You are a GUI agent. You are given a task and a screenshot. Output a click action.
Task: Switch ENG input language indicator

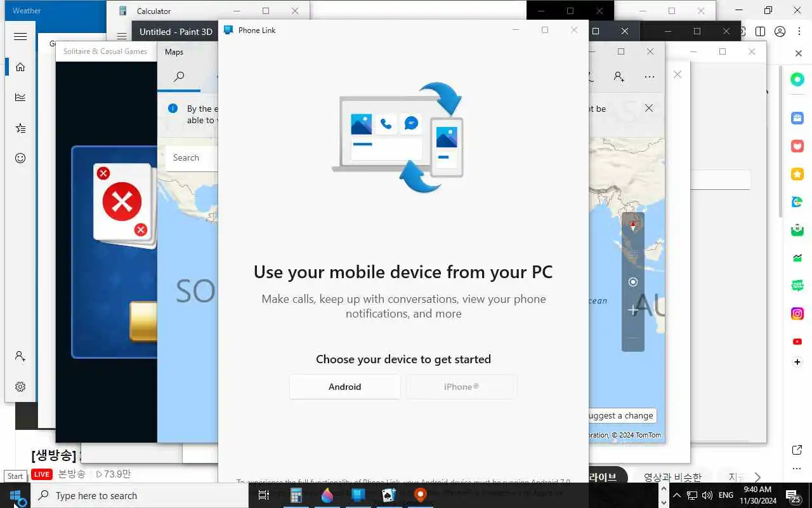tap(726, 495)
